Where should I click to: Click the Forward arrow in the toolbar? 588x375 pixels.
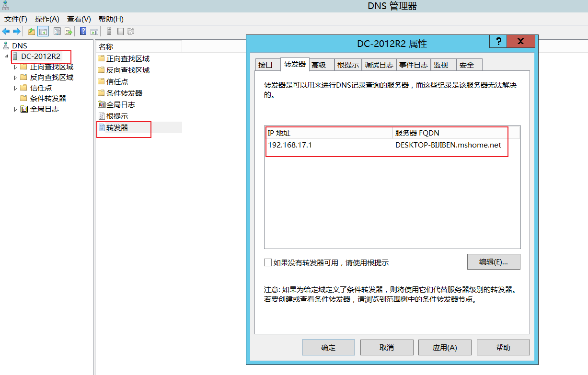tap(16, 32)
